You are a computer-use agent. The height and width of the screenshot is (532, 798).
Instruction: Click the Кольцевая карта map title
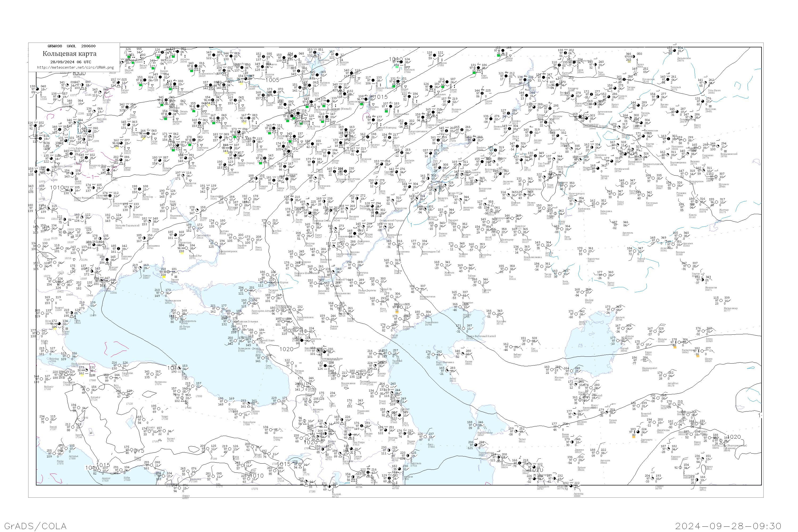[69, 54]
